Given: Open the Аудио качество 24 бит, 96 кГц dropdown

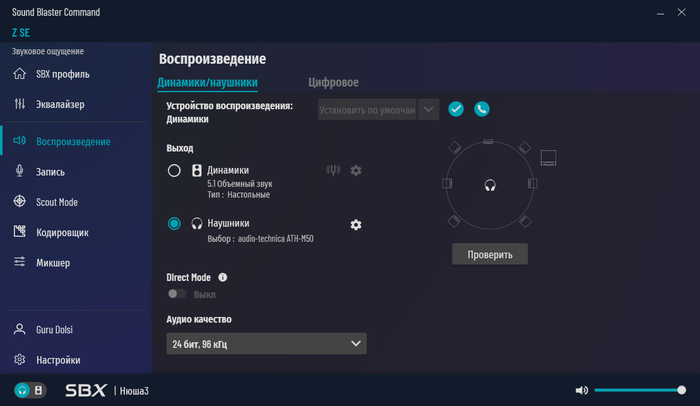Looking at the screenshot, I should tap(267, 343).
